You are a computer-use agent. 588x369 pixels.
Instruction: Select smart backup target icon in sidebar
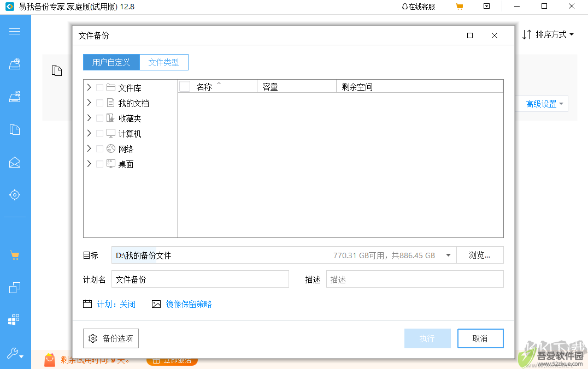[15, 195]
